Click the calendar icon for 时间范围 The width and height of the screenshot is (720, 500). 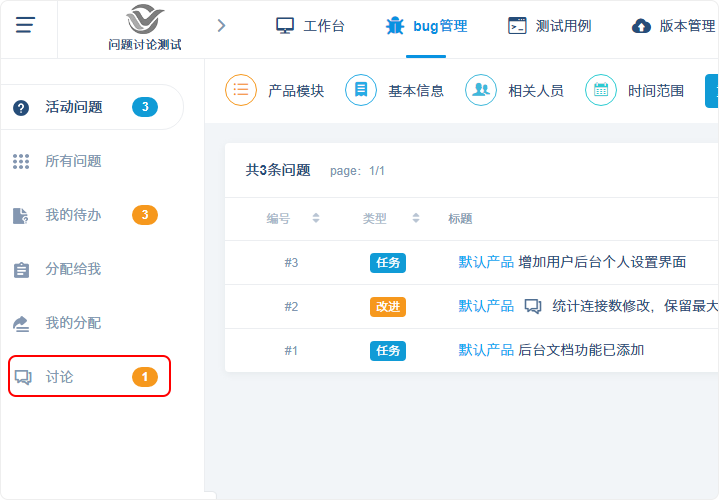[x=601, y=90]
